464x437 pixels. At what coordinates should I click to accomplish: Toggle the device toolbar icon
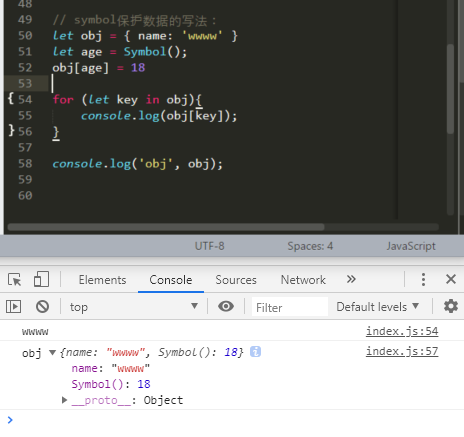41,279
